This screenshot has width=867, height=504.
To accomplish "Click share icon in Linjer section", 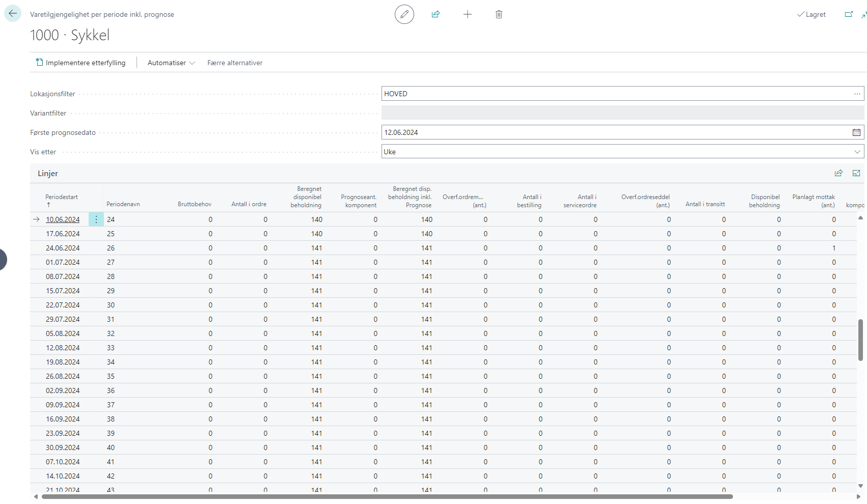I will [838, 173].
